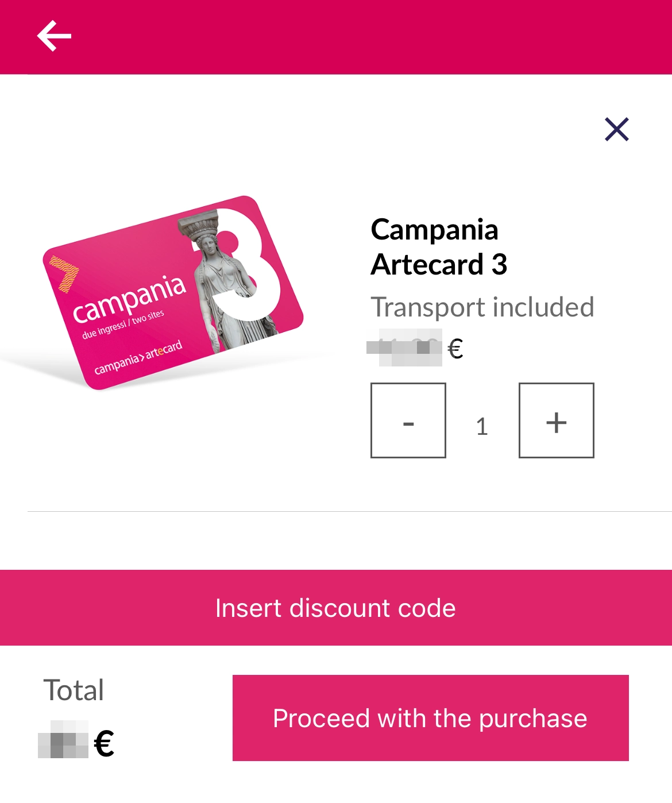672x803 pixels.
Task: Tap the Transport included label
Action: [482, 307]
